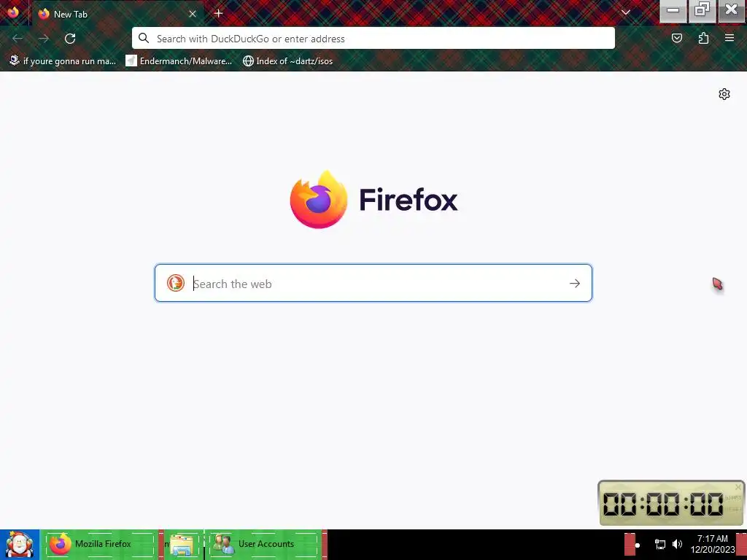
Task: Reload the current page
Action: (70, 39)
